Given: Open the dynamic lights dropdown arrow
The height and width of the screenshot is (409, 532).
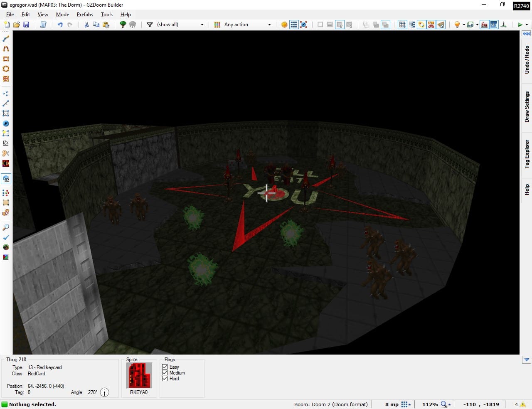Looking at the screenshot, I should point(464,25).
